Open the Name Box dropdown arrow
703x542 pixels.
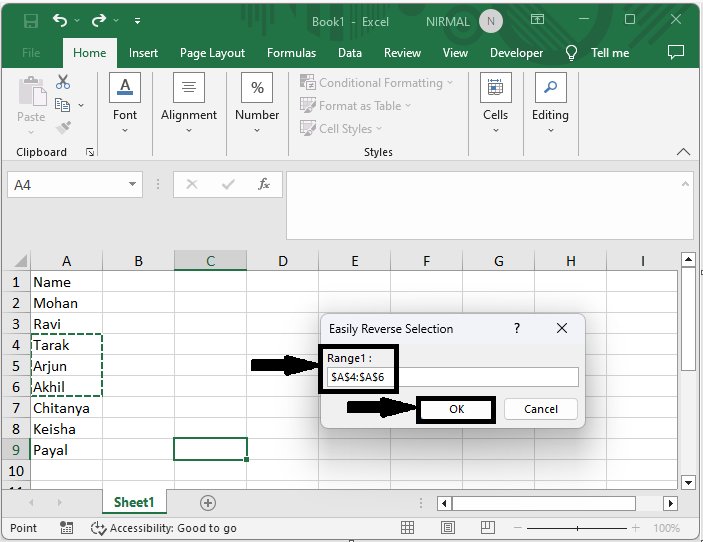(x=132, y=184)
